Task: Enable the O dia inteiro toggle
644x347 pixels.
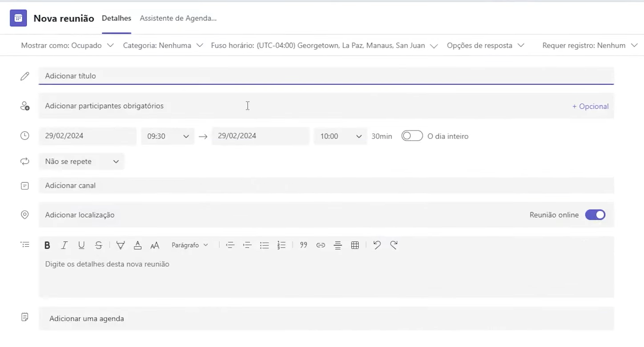Action: (412, 136)
